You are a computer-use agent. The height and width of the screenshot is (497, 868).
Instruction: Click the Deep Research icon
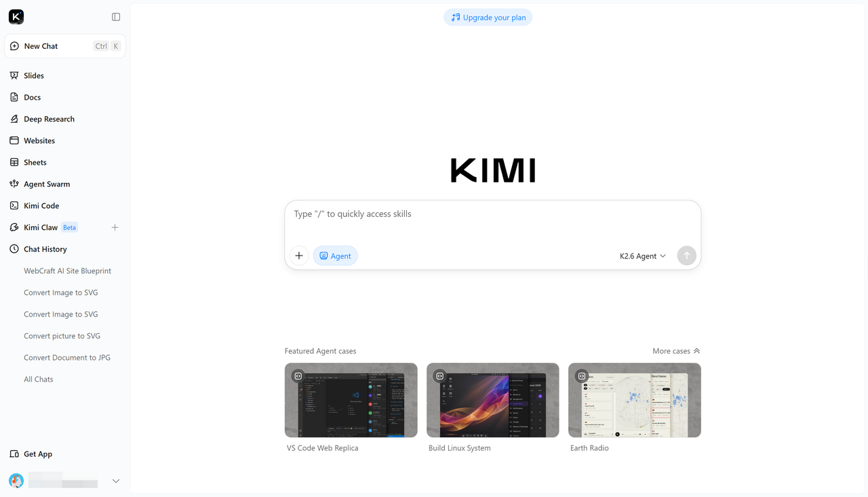point(14,119)
